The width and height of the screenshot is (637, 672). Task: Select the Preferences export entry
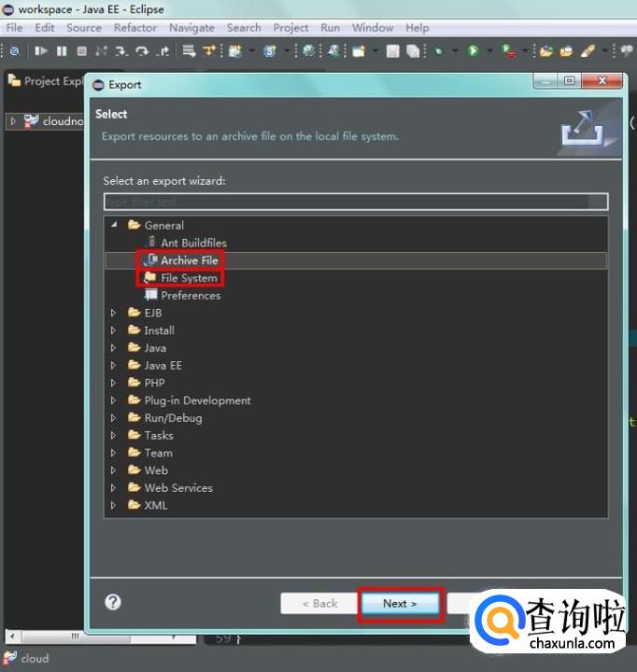coord(191,295)
